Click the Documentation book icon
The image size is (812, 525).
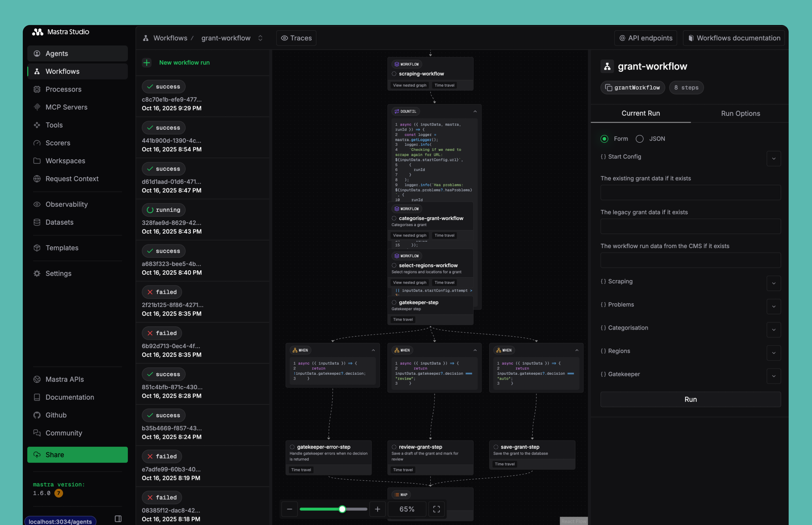click(37, 397)
